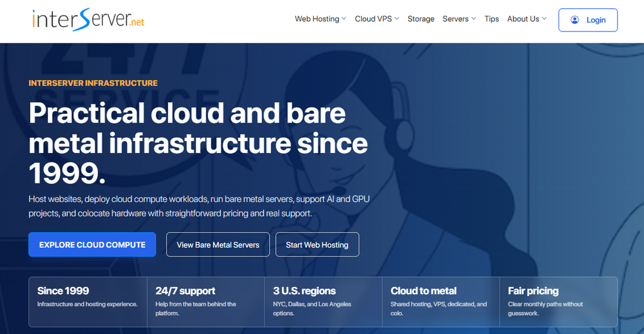This screenshot has width=644, height=334.
Task: Click Start Web Hosting button
Action: [x=317, y=245]
